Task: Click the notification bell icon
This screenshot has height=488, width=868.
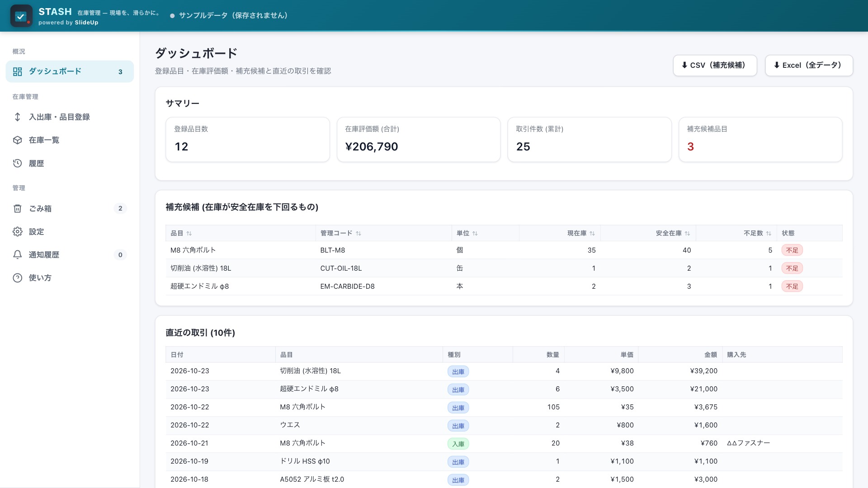Action: tap(18, 255)
